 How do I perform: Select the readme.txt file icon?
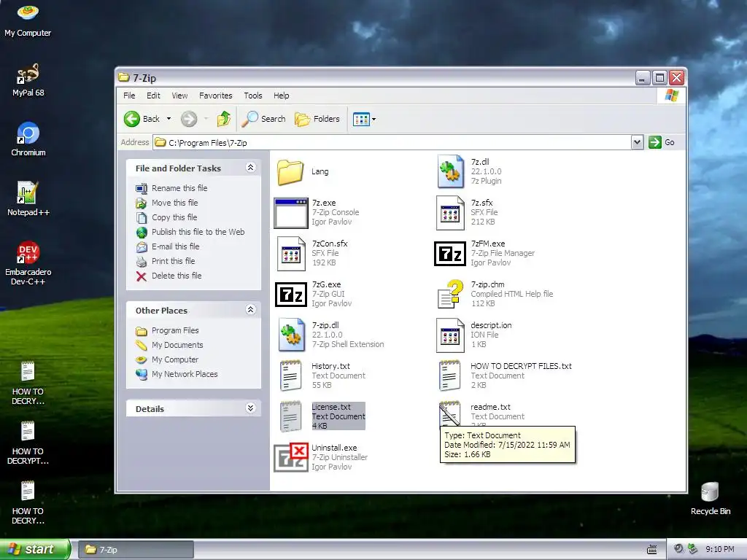[449, 413]
